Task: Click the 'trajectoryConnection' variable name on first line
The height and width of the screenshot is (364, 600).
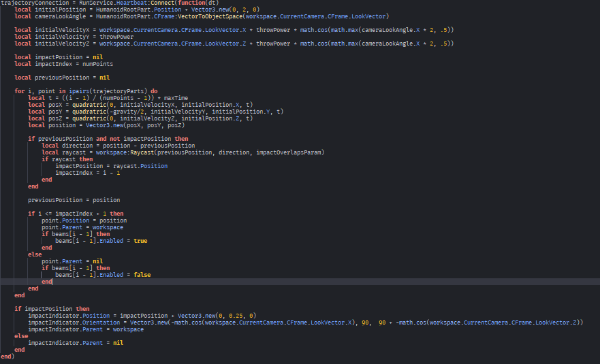Action: pos(36,3)
